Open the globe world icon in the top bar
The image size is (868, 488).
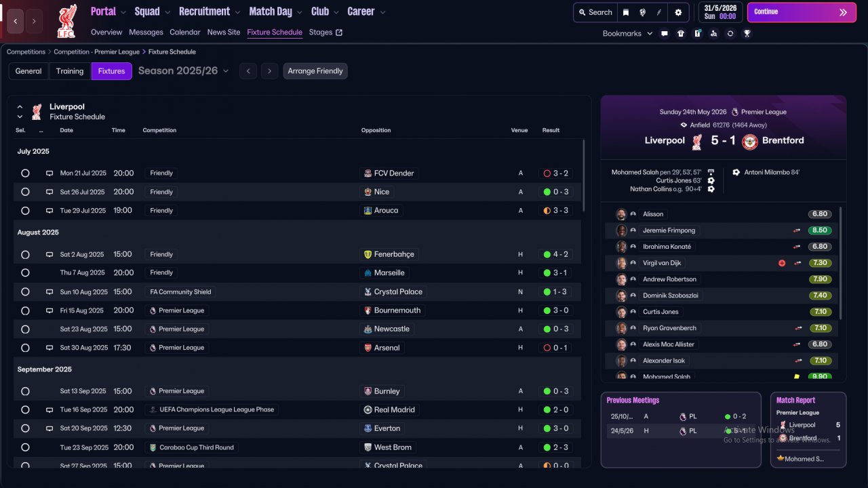pos(642,12)
